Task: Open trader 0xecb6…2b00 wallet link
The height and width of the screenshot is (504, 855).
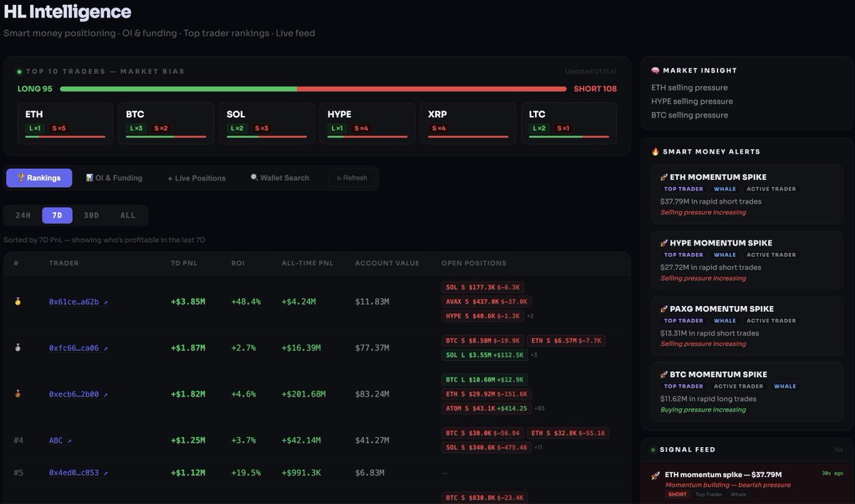Action: 78,394
